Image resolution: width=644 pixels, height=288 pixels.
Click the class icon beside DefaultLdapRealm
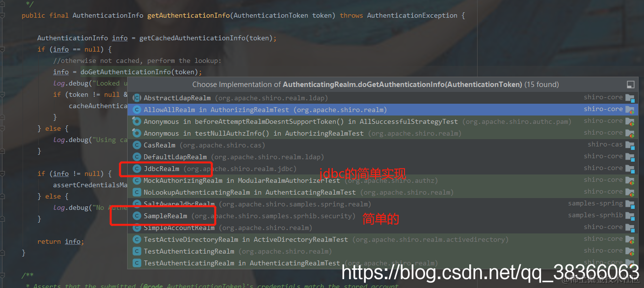coord(137,157)
